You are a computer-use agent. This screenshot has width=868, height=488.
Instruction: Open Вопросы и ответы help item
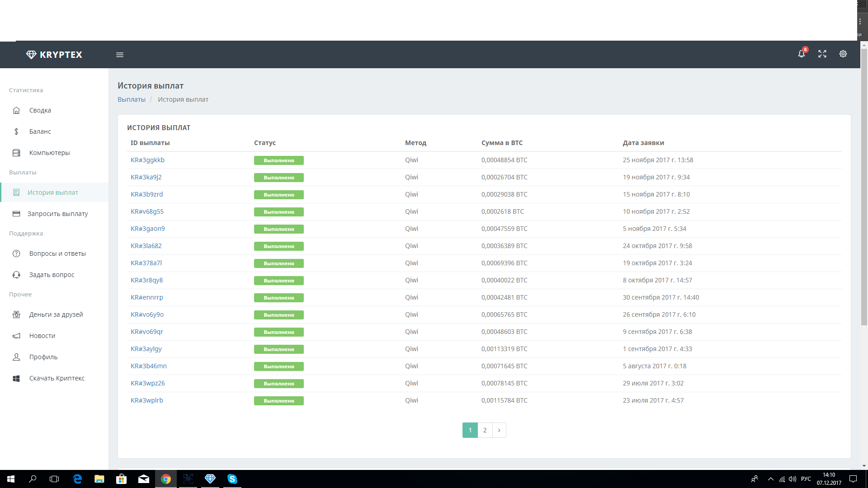pos(57,253)
